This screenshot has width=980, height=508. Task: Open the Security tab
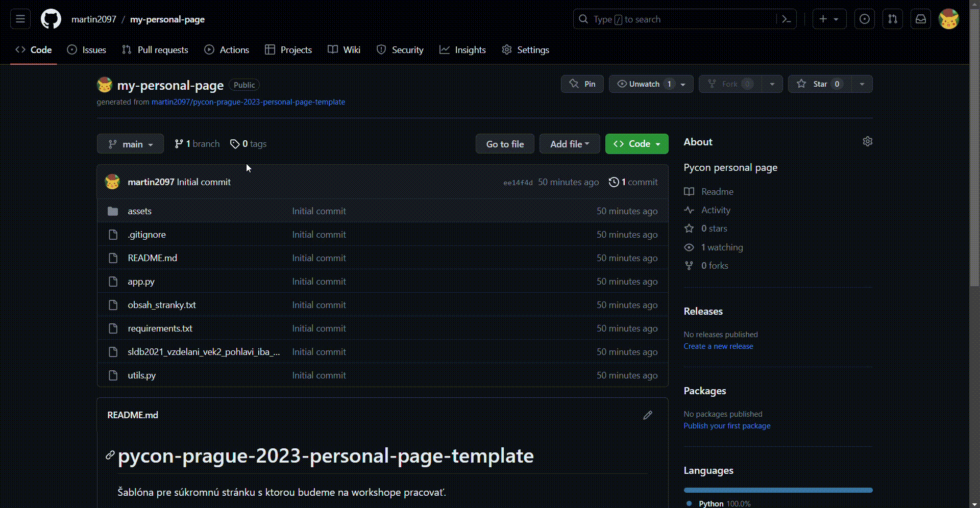[400, 50]
